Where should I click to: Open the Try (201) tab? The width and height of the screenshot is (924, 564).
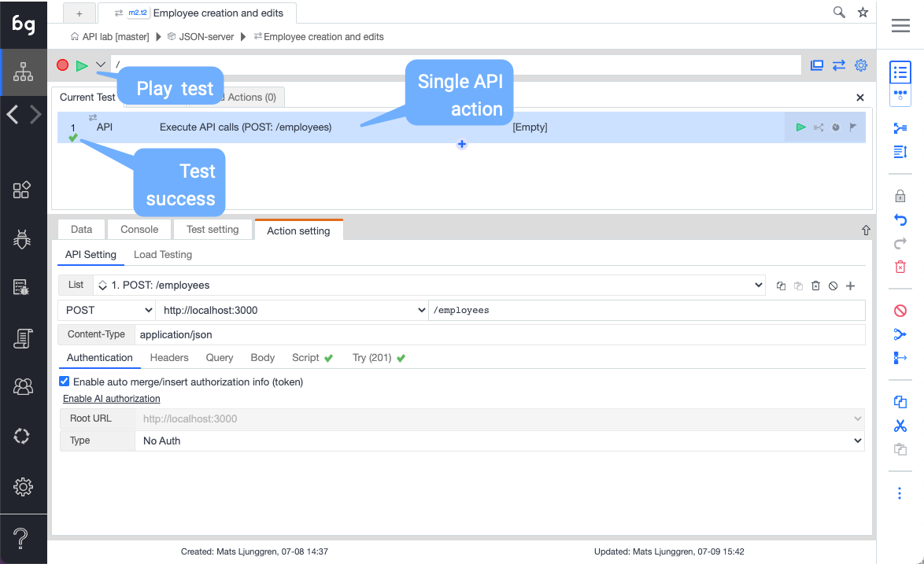pos(379,358)
